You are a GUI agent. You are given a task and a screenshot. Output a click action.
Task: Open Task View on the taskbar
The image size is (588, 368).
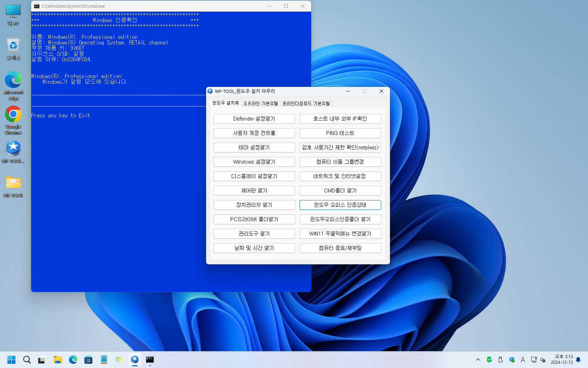click(42, 360)
